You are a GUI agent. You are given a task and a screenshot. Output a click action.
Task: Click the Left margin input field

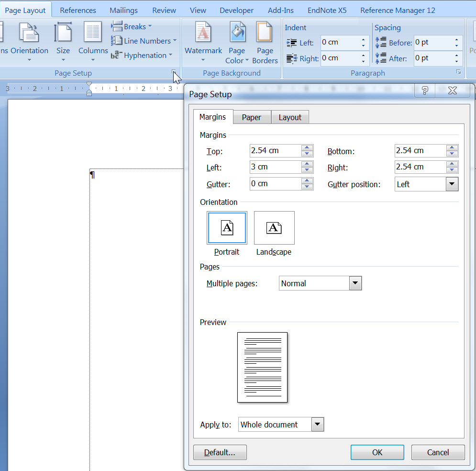pos(273,167)
